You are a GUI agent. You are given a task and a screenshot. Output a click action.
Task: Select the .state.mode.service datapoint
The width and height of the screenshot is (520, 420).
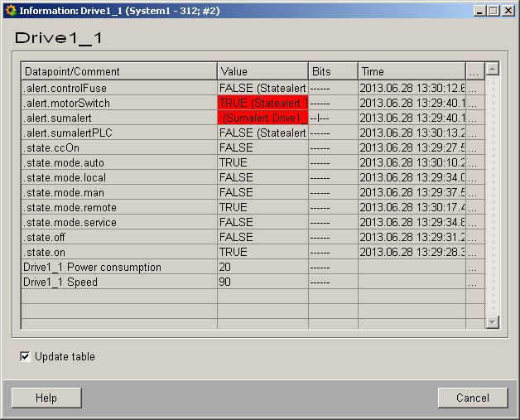(x=119, y=222)
